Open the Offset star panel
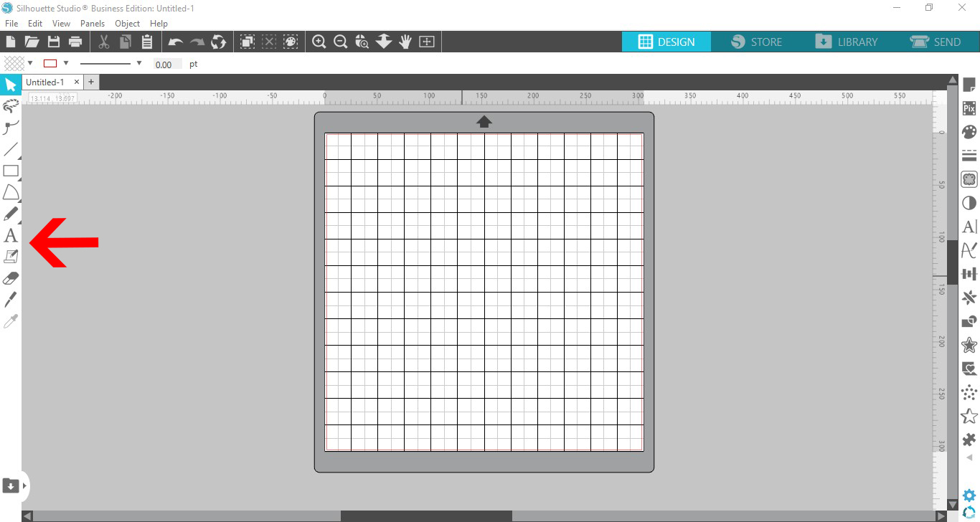Screen dimensions: 980x522 969,345
